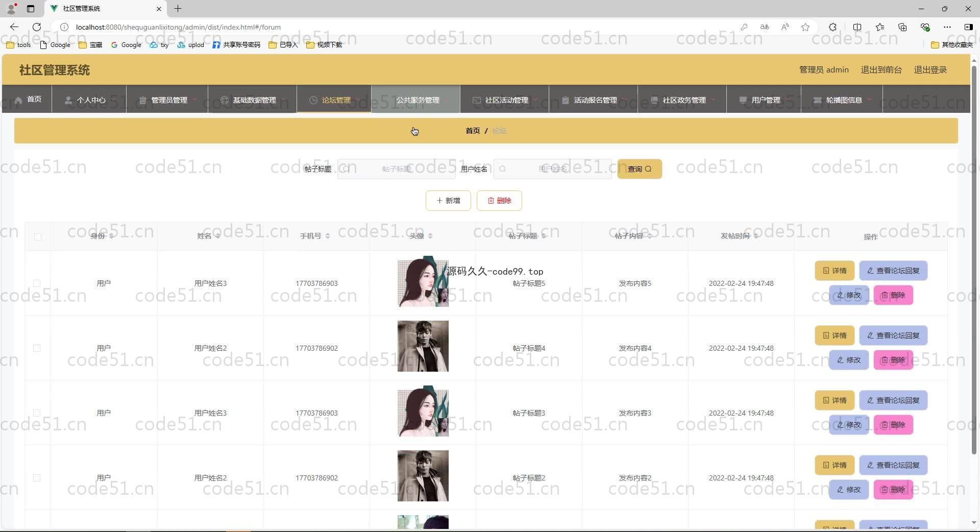Image resolution: width=980 pixels, height=532 pixels.
Task: Open site information icon in address bar
Action: click(x=64, y=27)
